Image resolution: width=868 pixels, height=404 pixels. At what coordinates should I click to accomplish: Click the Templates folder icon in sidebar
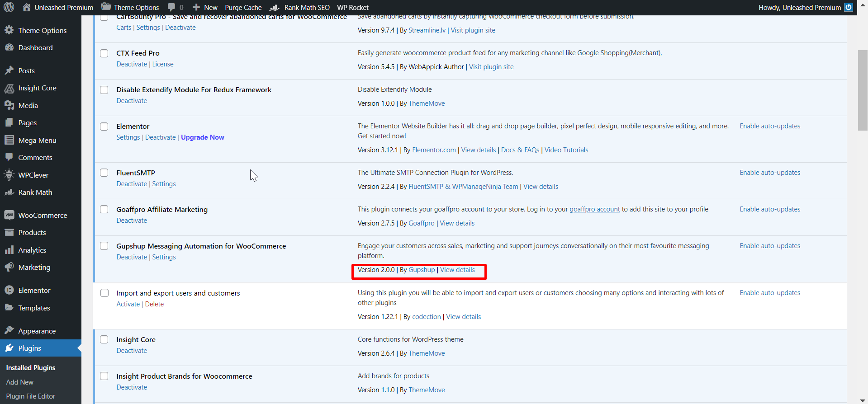point(9,308)
